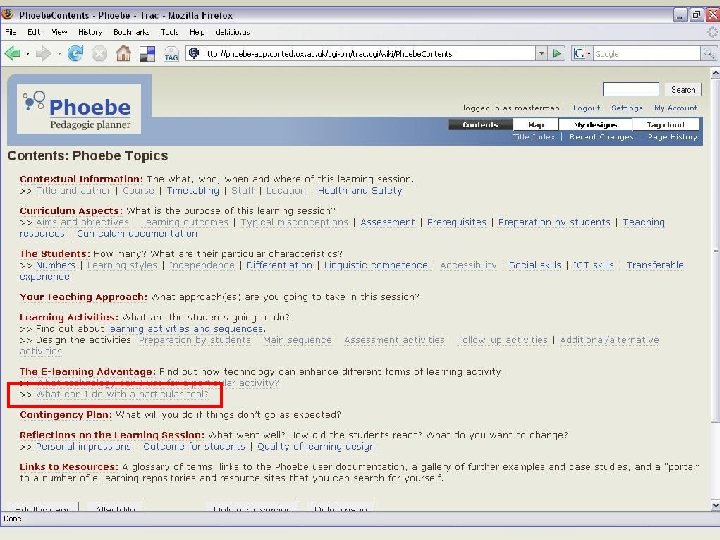Open the Bookmarks menu
Screen dimensions: 720x540
coord(131,32)
